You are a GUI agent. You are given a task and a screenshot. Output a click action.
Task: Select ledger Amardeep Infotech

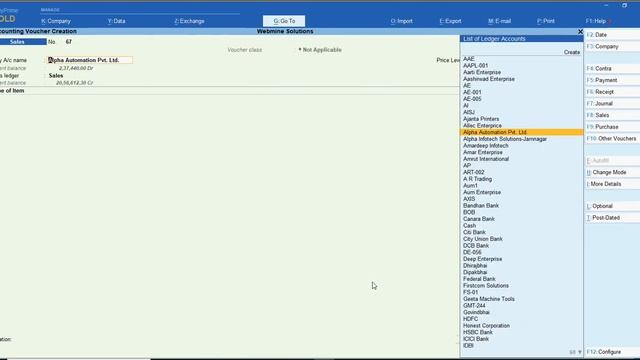coord(485,146)
